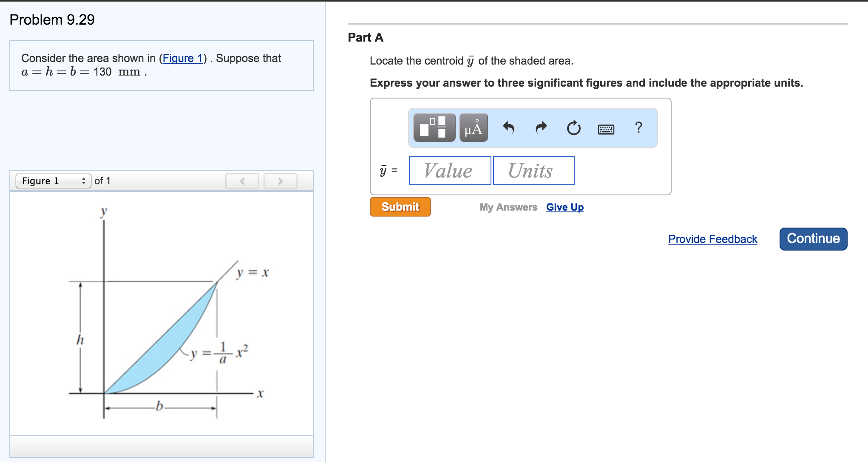Screen dimensions: 868x462
Task: Go to next figure arrow
Action: tap(280, 181)
